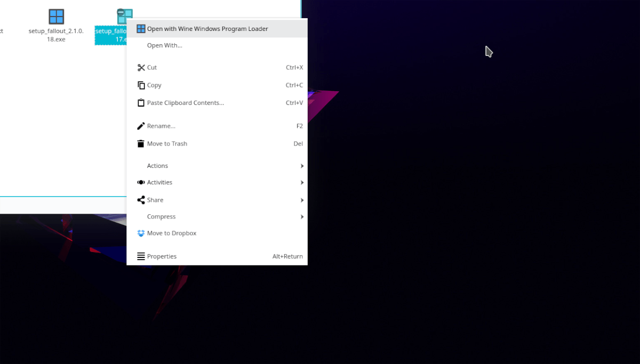
Task: Open with Wine Windows Program Loader
Action: [217, 29]
